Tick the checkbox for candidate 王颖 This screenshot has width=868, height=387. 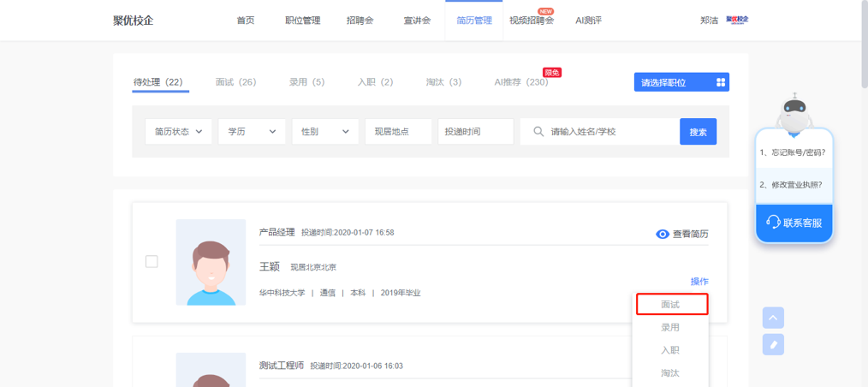tap(152, 262)
